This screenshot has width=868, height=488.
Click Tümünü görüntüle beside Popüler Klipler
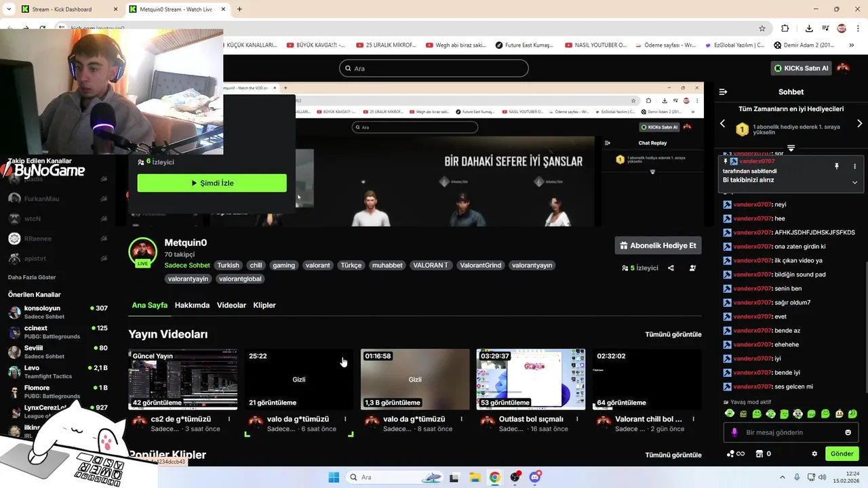point(673,455)
